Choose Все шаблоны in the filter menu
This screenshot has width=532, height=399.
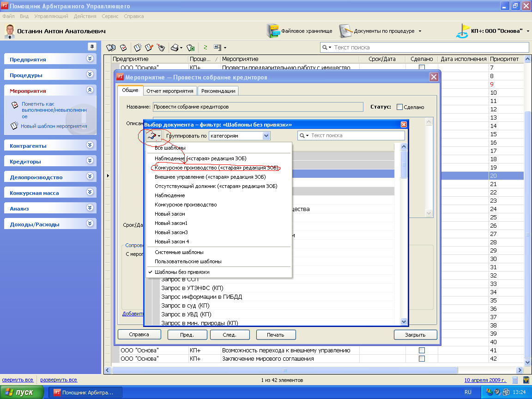point(219,148)
